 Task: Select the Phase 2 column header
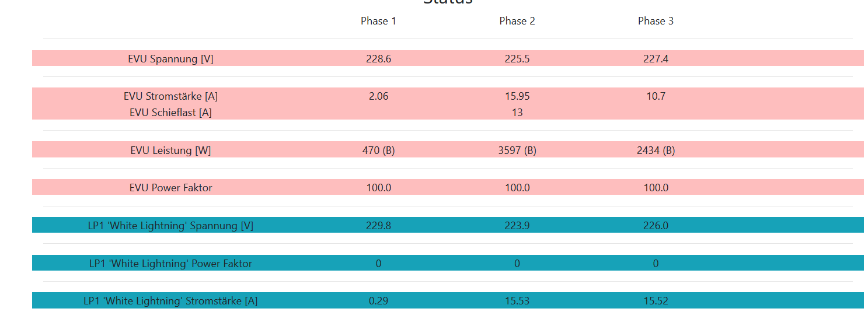(x=517, y=21)
